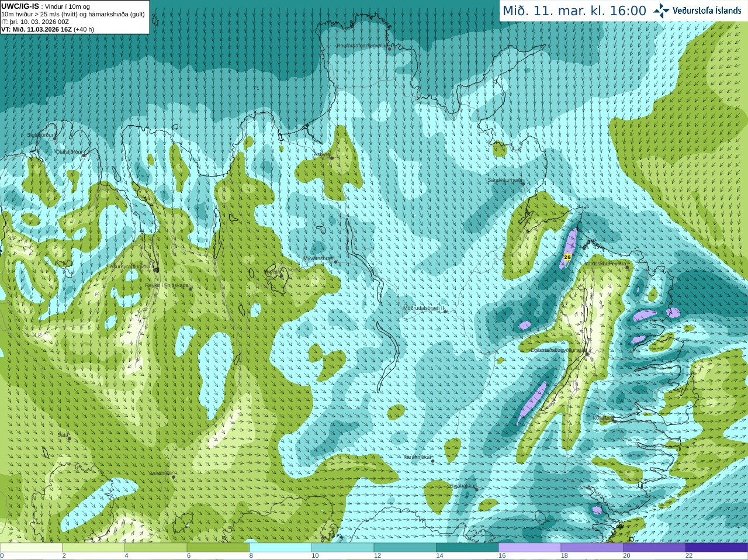The width and height of the screenshot is (748, 560).
Task: Click the 14–16 m/s dark teal swatch
Action: tap(467, 548)
